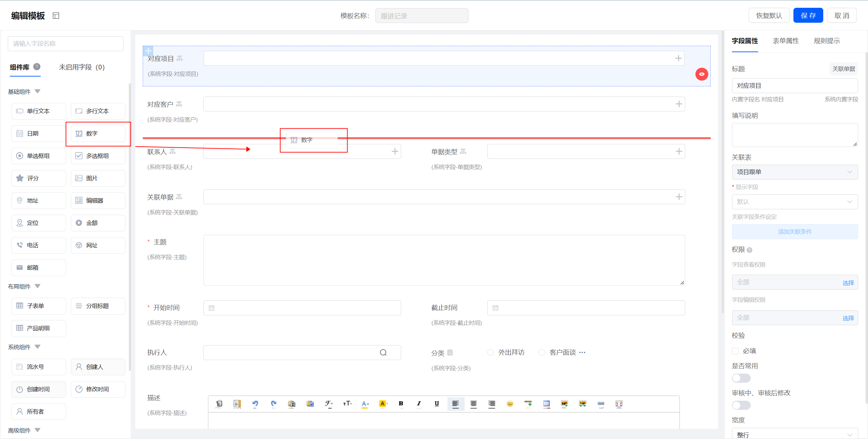Apply right alignment in the description editor

click(x=492, y=404)
